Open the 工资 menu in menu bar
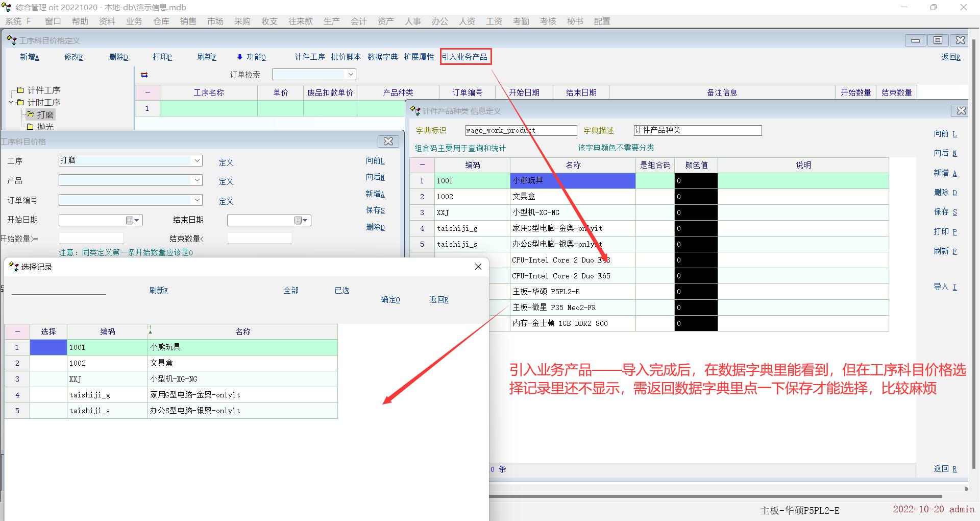 (x=494, y=21)
